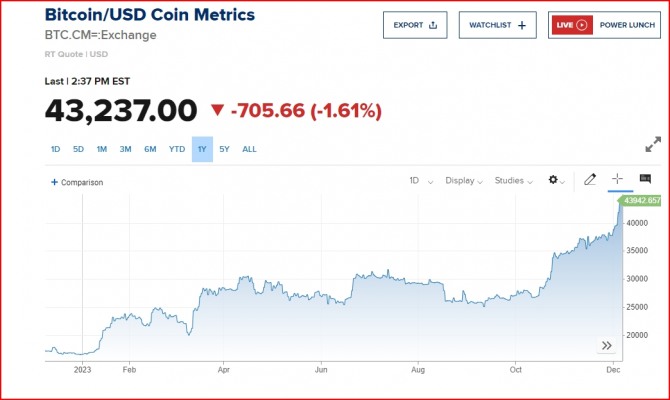This screenshot has width=670, height=400.
Task: Click the Export share icon
Action: tap(433, 25)
